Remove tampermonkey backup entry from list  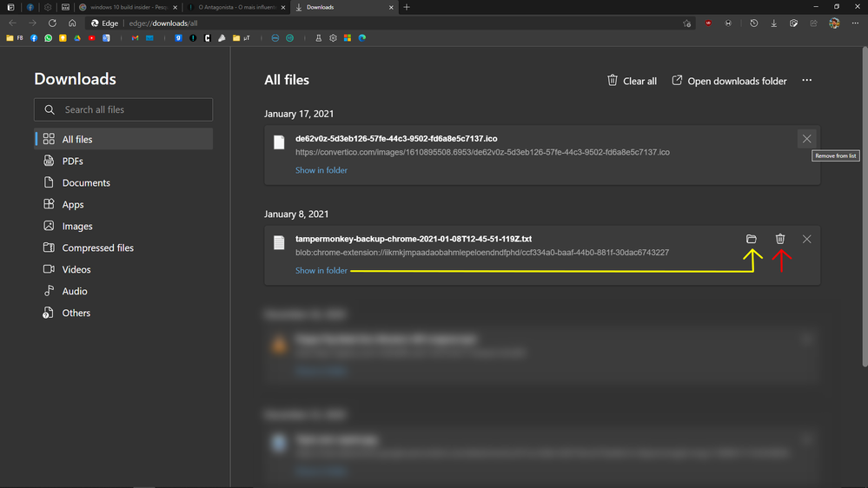coord(806,239)
